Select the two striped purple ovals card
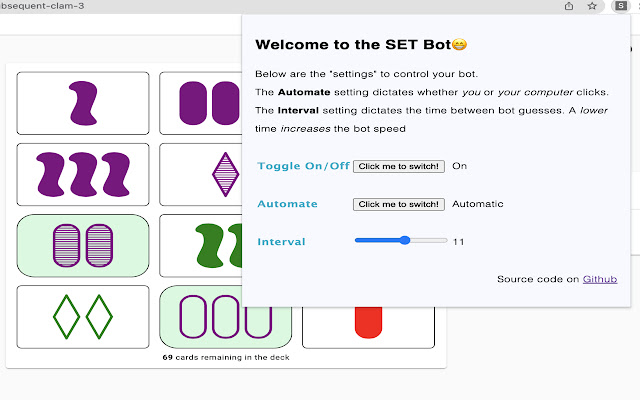Screen dimensions: 640x400 pos(83,246)
